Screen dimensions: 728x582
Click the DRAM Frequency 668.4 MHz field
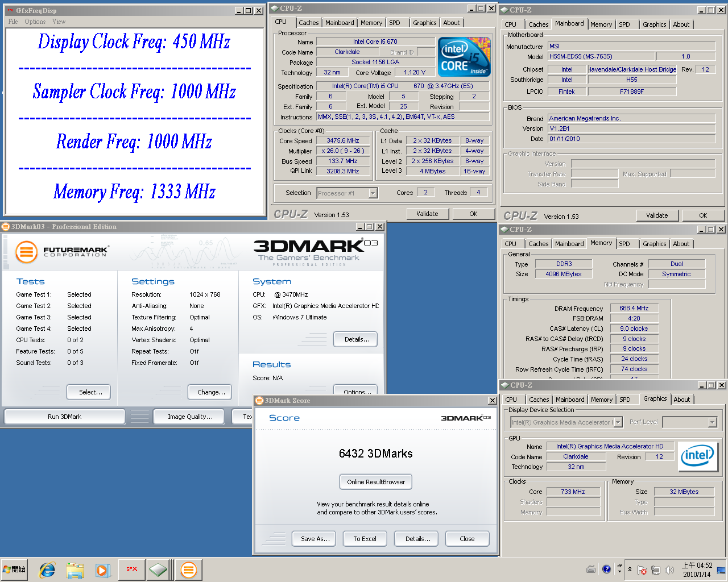[634, 308]
